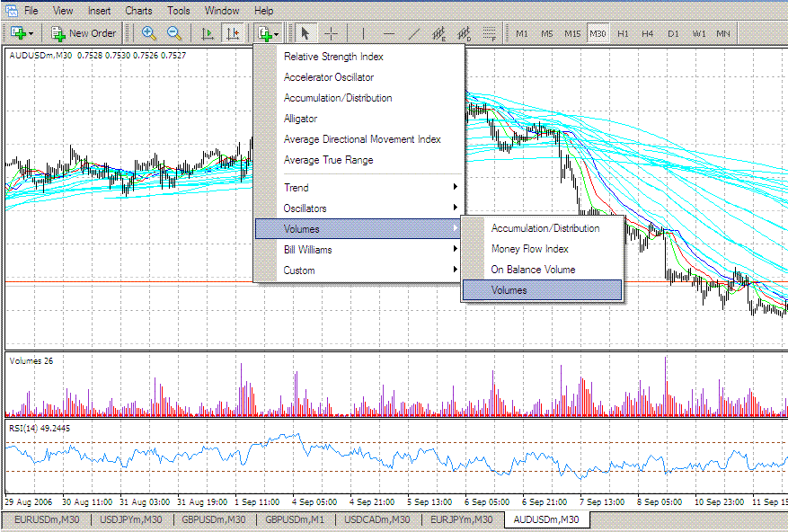Open the View menu
The width and height of the screenshot is (788, 532).
point(63,10)
